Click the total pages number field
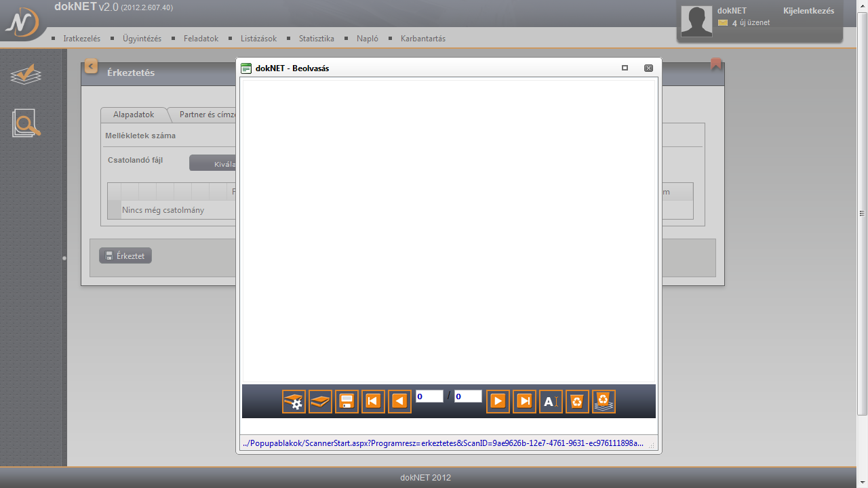This screenshot has width=868, height=488. tap(468, 396)
